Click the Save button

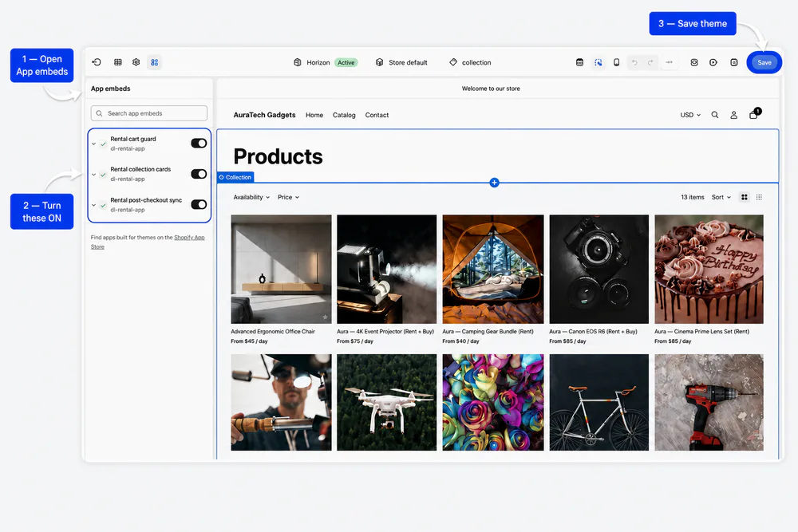click(764, 62)
